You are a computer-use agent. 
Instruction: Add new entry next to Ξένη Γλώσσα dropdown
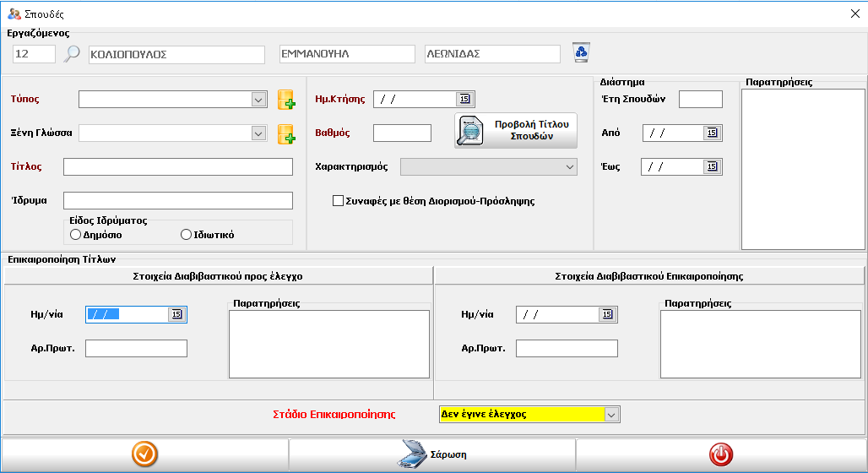click(286, 134)
